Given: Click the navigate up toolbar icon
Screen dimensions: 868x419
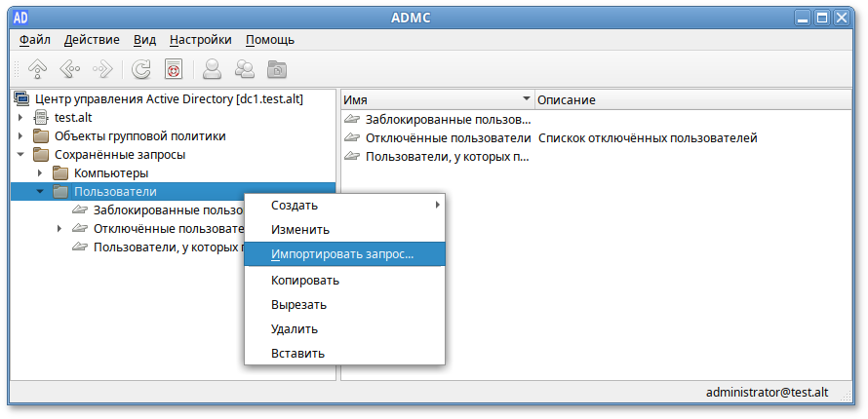Looking at the screenshot, I should click(x=38, y=68).
